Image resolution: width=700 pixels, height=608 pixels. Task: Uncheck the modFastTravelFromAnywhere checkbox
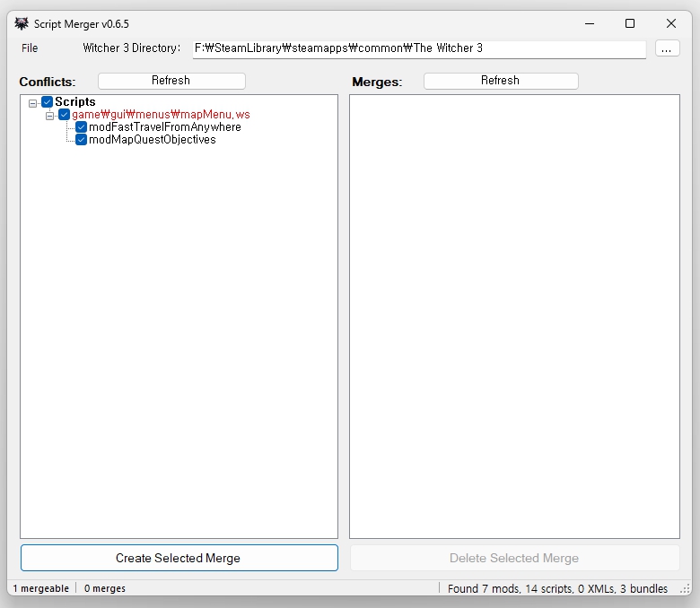tap(81, 127)
